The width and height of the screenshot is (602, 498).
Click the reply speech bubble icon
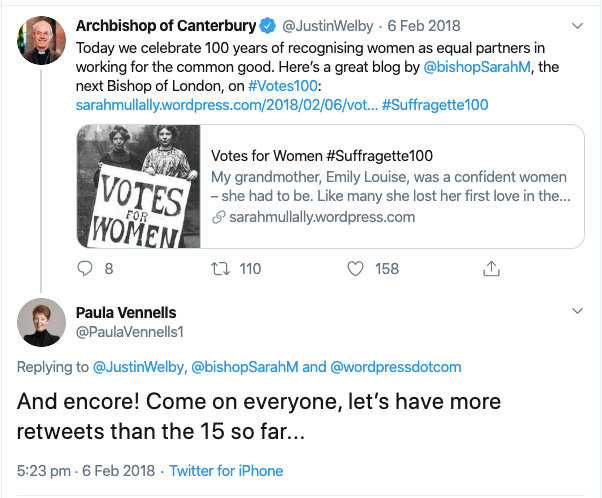point(85,268)
